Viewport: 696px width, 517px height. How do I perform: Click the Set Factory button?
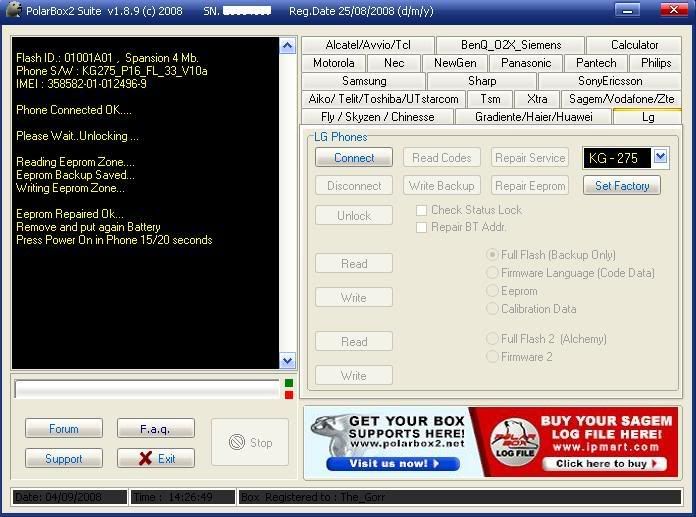pos(621,185)
